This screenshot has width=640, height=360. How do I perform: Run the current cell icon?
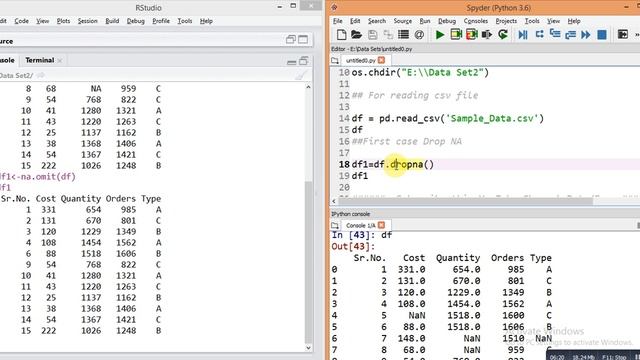pyautogui.click(x=456, y=35)
